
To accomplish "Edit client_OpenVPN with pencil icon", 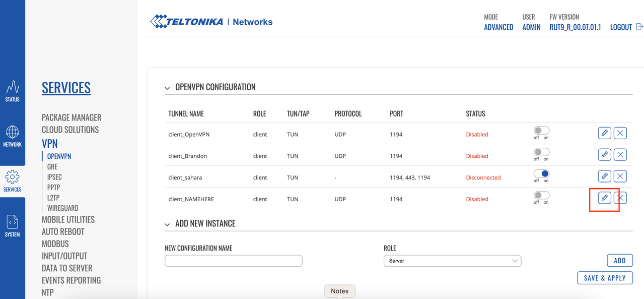I will (x=604, y=133).
